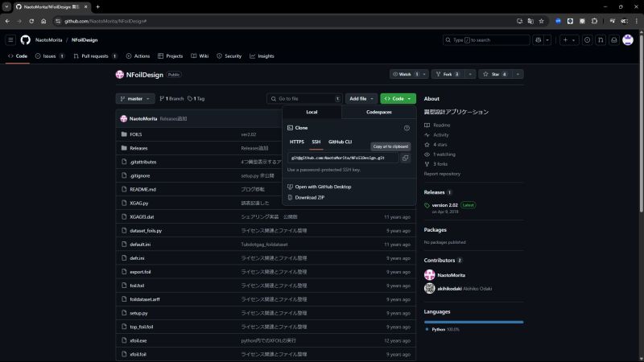Open the create new plus dropdown
644x362 pixels.
point(569,39)
